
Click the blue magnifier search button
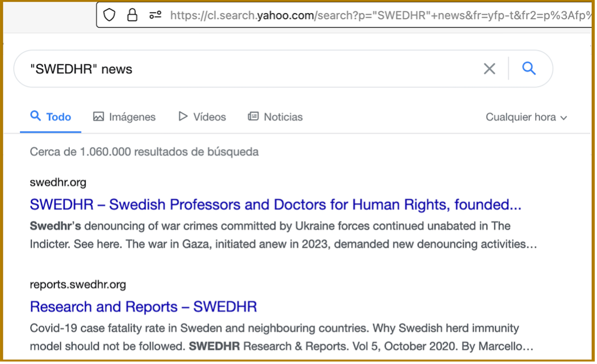click(x=529, y=69)
